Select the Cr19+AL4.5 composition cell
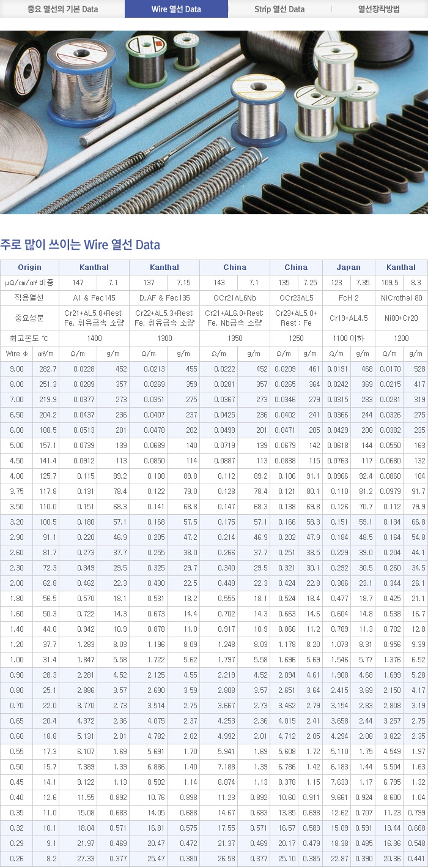428x868 pixels. (x=349, y=318)
